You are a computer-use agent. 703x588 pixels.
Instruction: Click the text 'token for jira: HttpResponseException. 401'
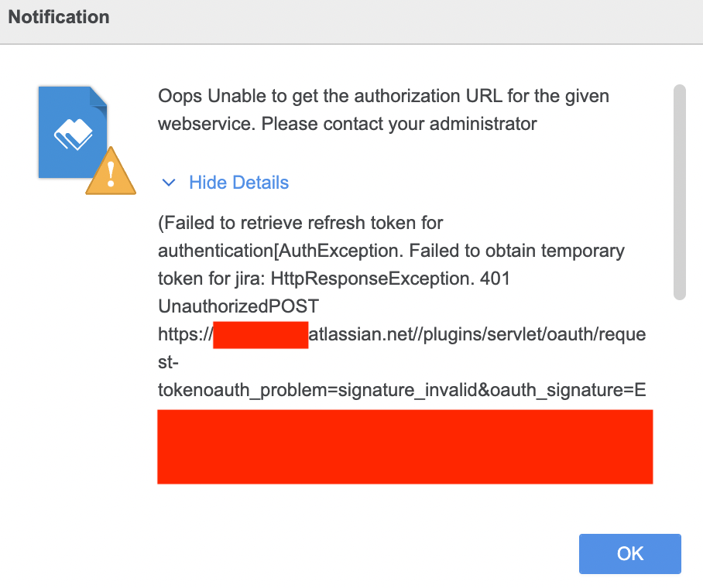coord(334,279)
